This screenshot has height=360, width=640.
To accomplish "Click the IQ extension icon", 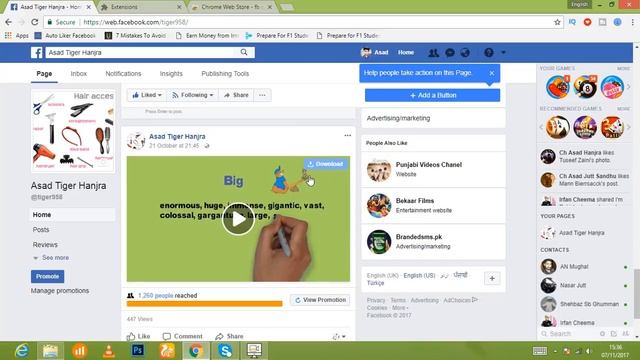I will click(x=572, y=22).
